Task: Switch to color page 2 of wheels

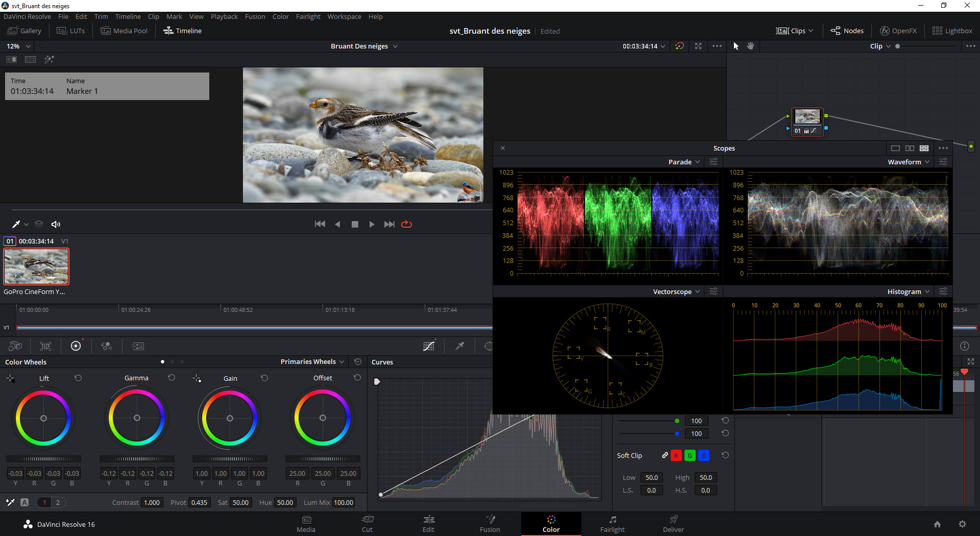Action: [58, 502]
